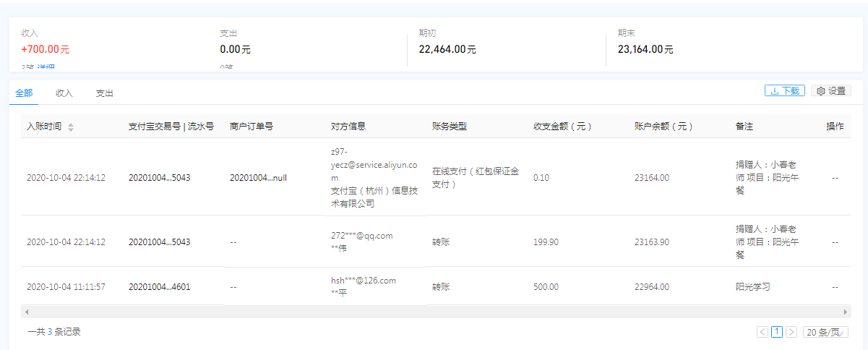This screenshot has height=350, width=868.
Task: Select page number 1 in pagination
Action: (x=777, y=332)
